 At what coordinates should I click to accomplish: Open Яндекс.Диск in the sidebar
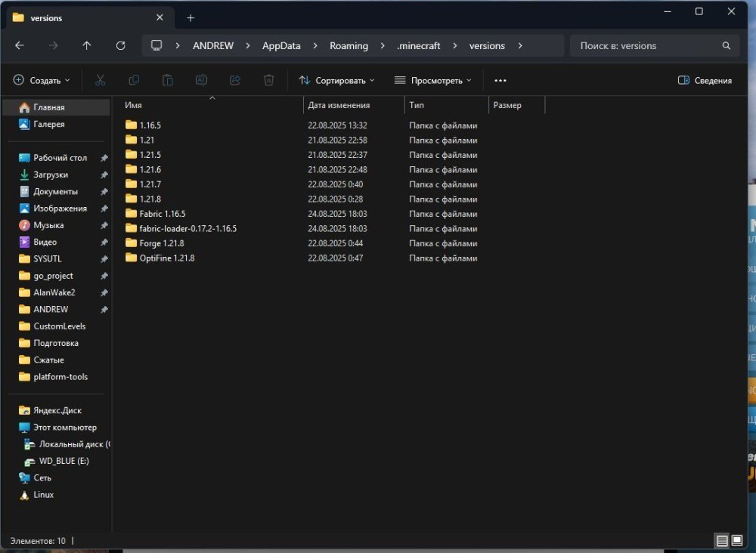pyautogui.click(x=57, y=410)
